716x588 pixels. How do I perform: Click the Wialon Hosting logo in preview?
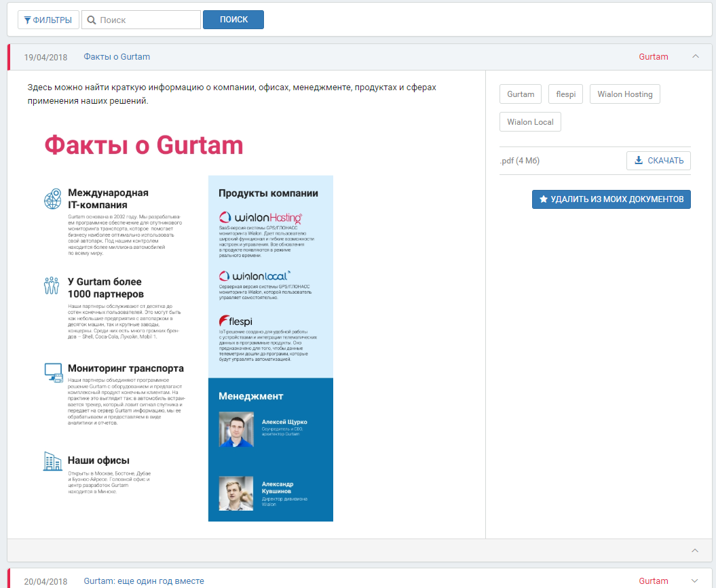pyautogui.click(x=260, y=217)
